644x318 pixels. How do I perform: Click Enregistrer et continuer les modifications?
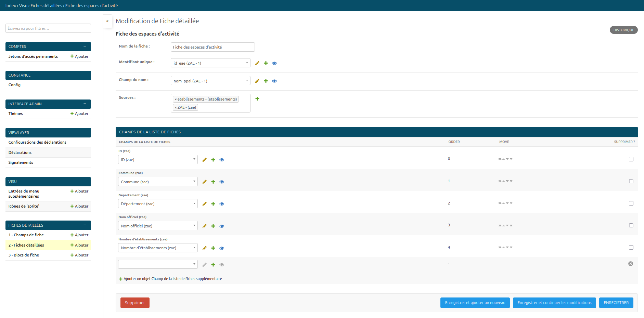[x=554, y=303]
